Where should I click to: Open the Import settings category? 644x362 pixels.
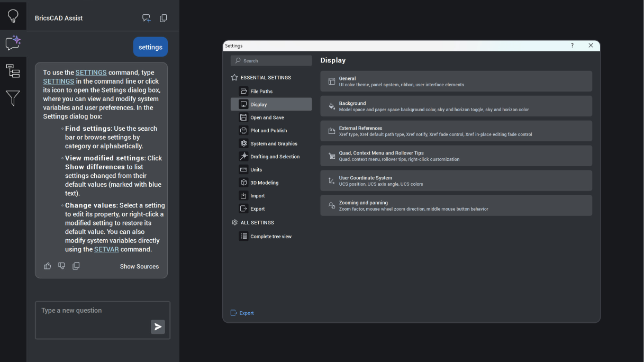pyautogui.click(x=271, y=196)
